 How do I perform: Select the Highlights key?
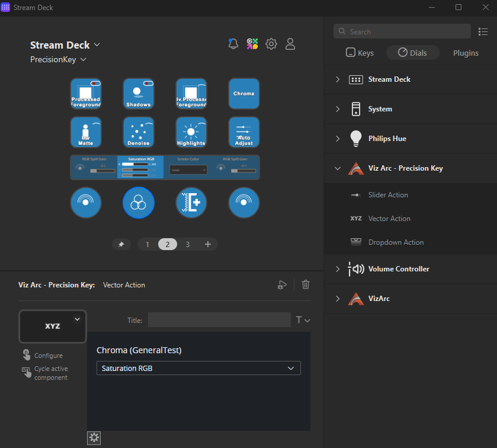click(191, 132)
